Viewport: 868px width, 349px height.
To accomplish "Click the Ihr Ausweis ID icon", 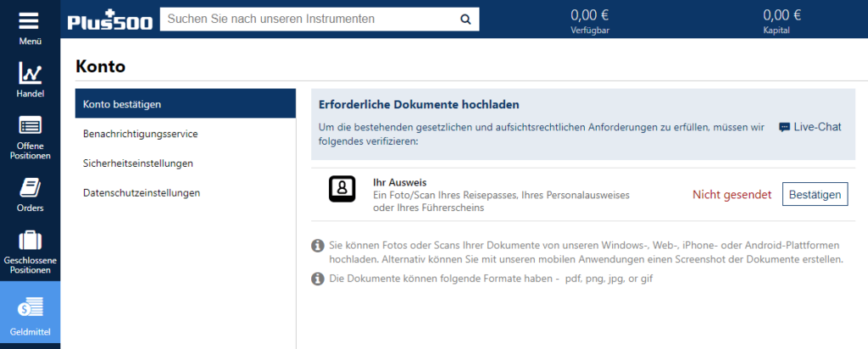I will coord(342,189).
